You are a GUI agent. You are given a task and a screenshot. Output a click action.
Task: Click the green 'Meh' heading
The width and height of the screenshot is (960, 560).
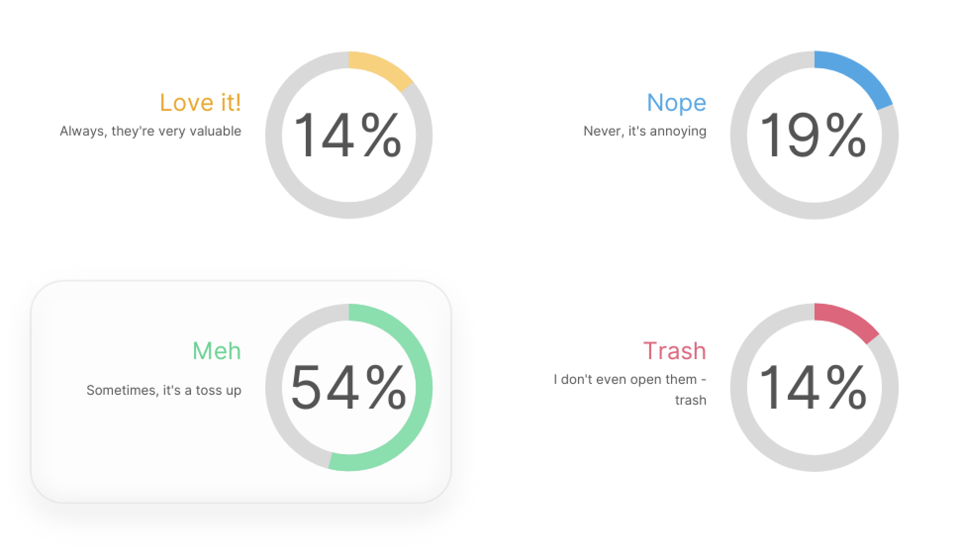coord(217,351)
